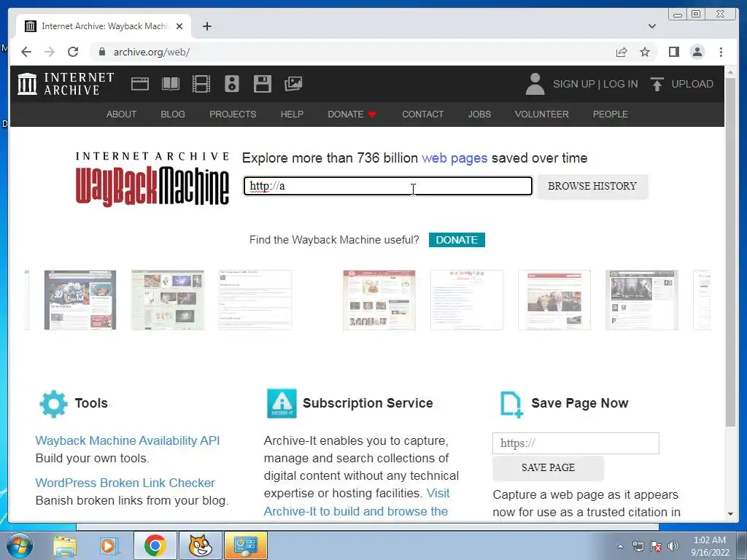Share this page icon
This screenshot has width=747, height=560.
[622, 52]
